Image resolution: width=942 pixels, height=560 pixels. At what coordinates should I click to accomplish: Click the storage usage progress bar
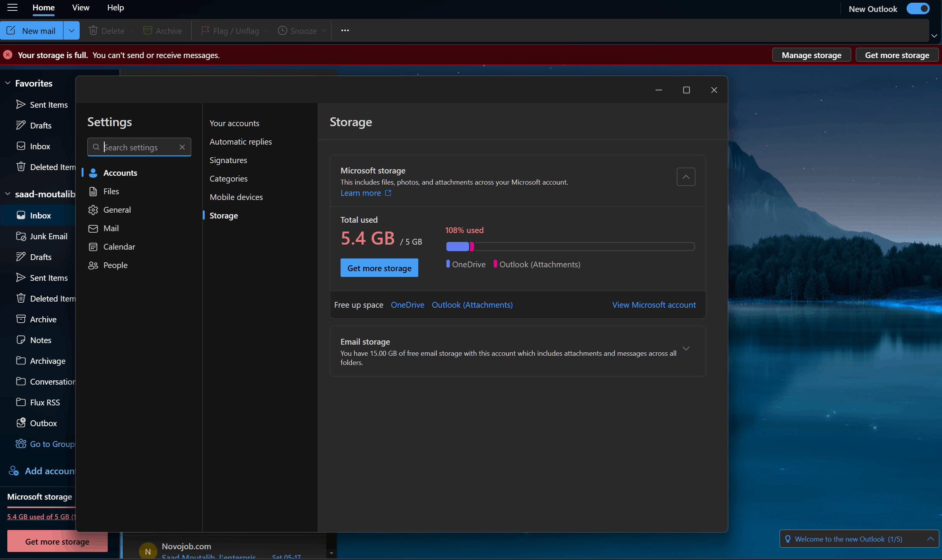tap(570, 247)
